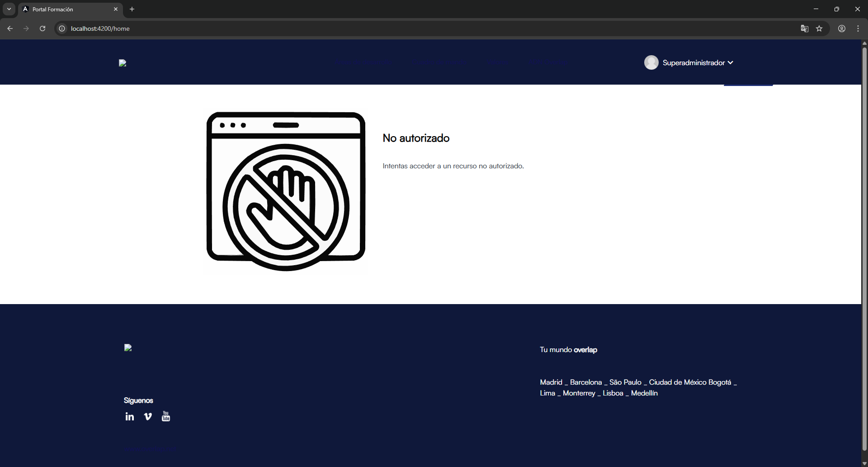
Task: Click the footer logo image
Action: (128, 348)
